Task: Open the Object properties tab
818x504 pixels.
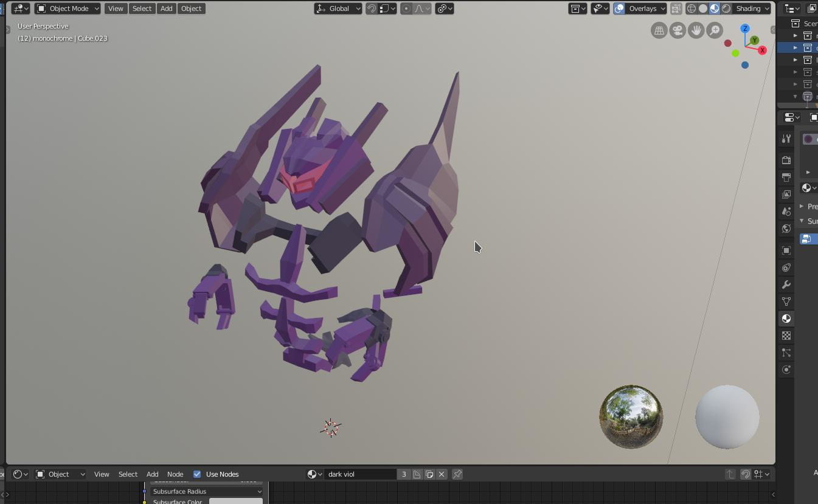Action: click(x=786, y=250)
